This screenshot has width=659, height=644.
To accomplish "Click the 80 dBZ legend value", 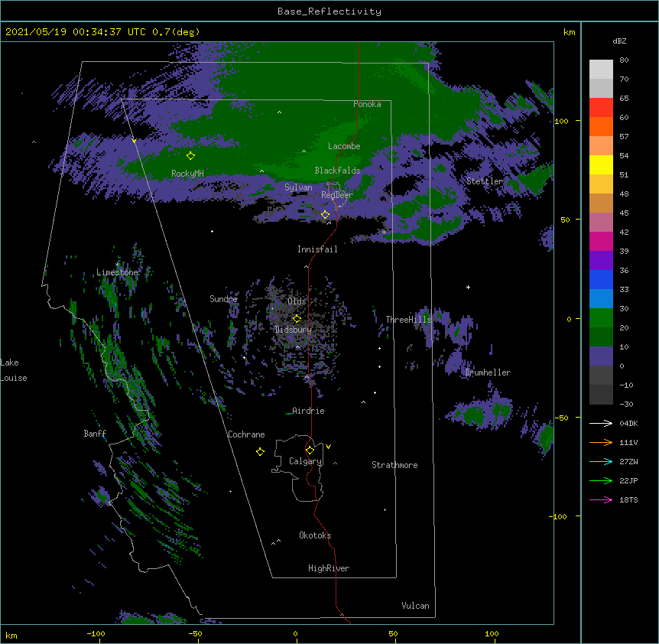I will coord(624,60).
